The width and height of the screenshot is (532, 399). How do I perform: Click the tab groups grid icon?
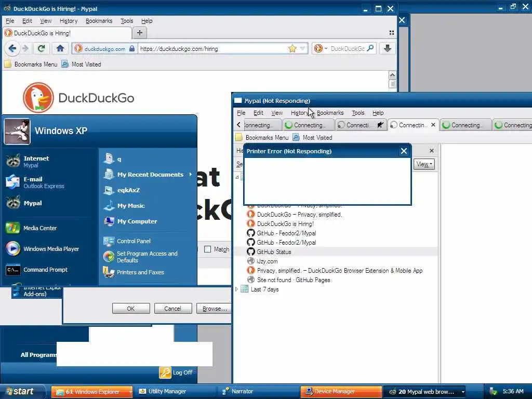392,33
